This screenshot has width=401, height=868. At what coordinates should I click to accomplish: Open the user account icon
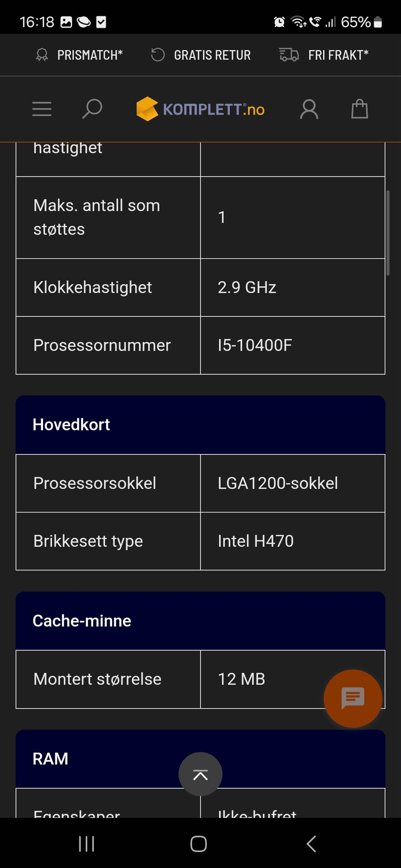click(x=309, y=109)
